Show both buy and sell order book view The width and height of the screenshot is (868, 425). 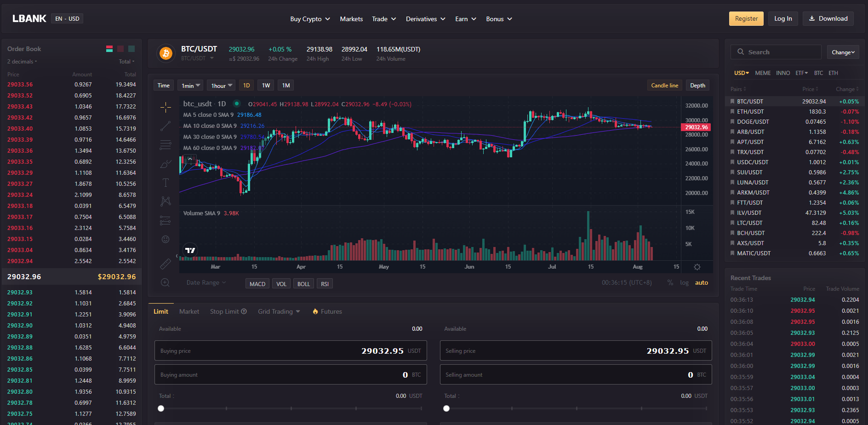(109, 49)
